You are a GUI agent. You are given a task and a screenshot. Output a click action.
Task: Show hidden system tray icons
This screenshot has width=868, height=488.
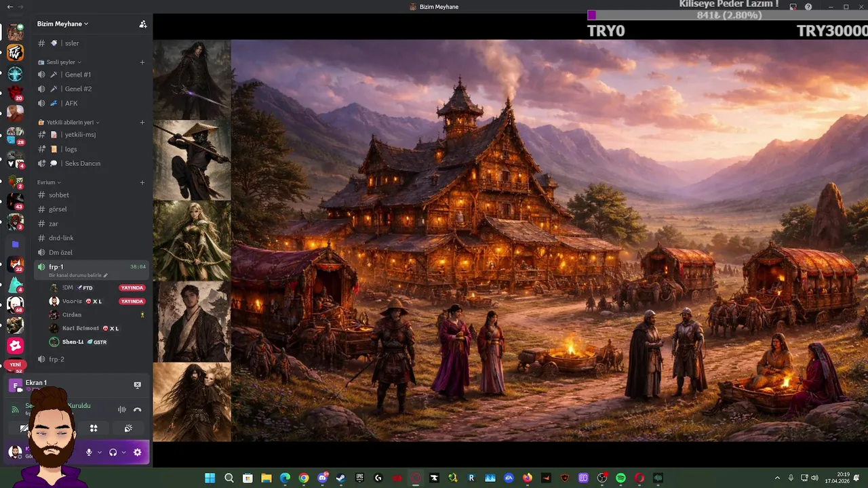click(778, 478)
